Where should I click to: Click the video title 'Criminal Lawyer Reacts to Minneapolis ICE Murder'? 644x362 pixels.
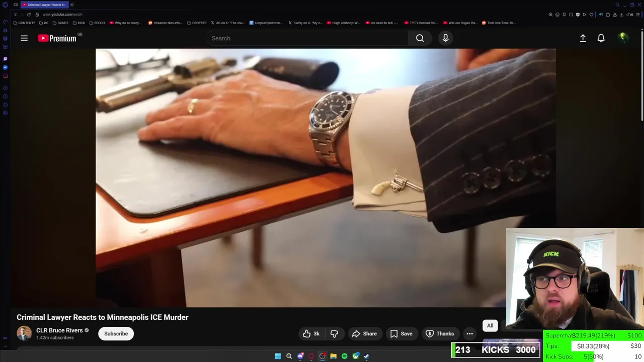coord(103,317)
